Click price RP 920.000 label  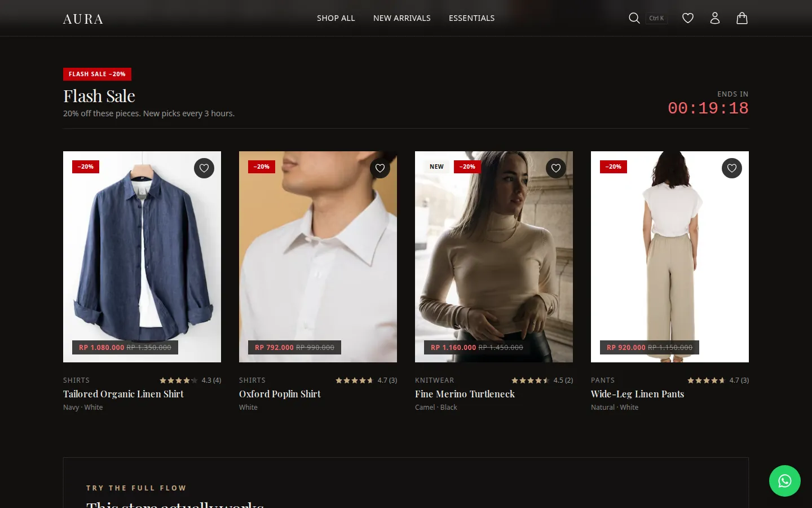coord(626,348)
